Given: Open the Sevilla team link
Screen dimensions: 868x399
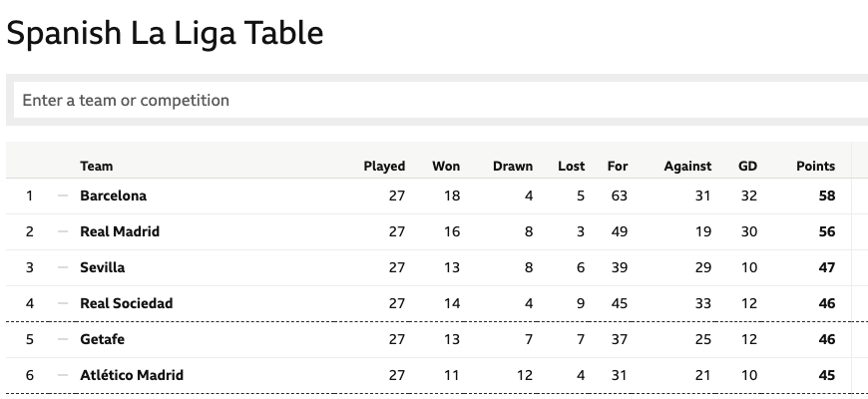Looking at the screenshot, I should 103,268.
